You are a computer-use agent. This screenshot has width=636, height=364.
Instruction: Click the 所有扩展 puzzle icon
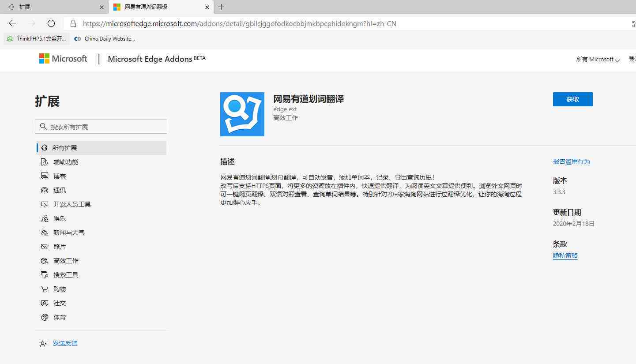[44, 148]
